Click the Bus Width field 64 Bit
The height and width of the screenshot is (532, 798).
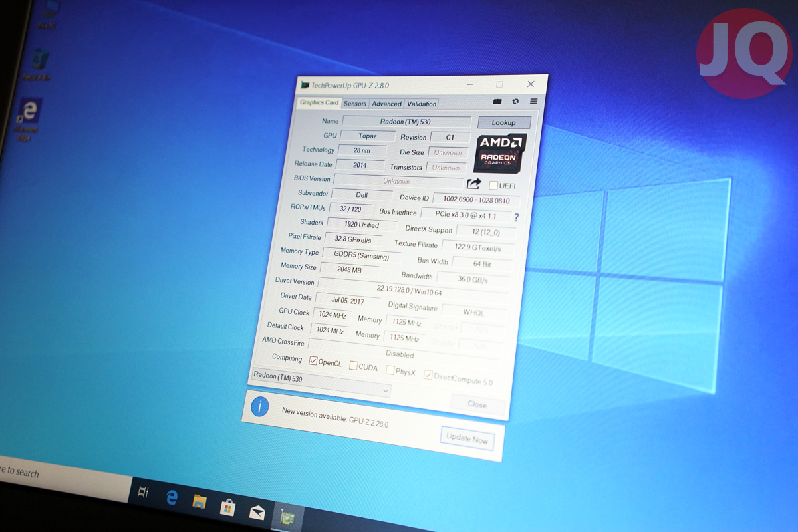pos(481,264)
